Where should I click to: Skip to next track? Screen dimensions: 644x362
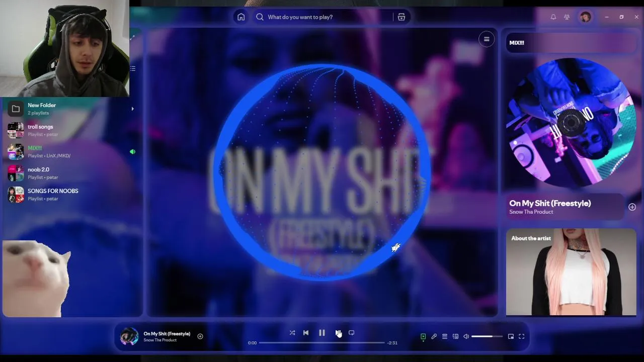(x=338, y=333)
